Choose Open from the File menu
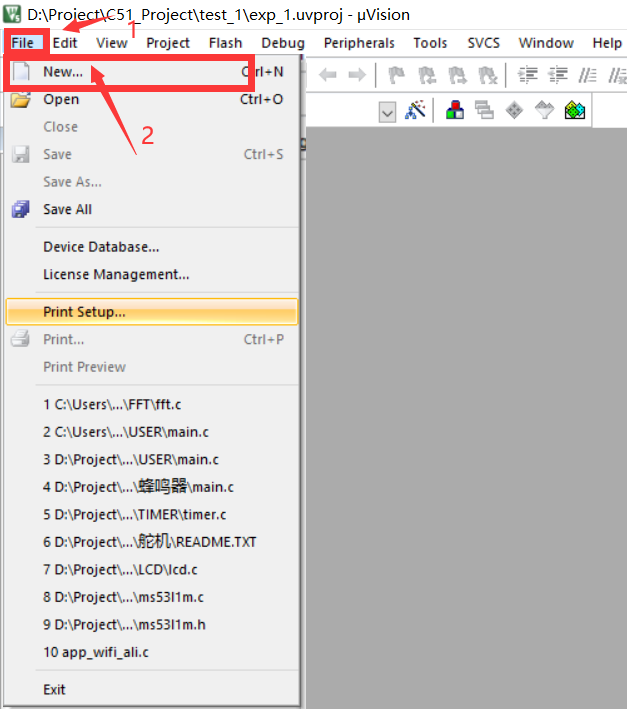627x709 pixels. pyautogui.click(x=152, y=99)
